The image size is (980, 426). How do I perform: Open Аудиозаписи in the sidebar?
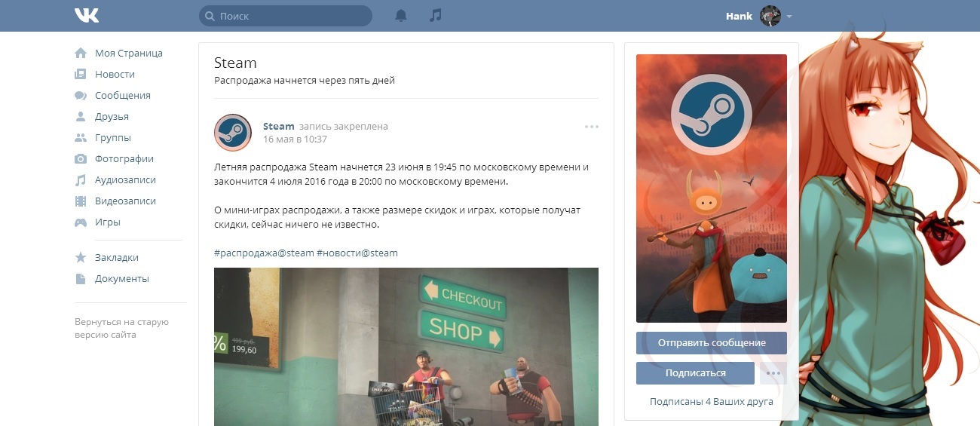(125, 179)
